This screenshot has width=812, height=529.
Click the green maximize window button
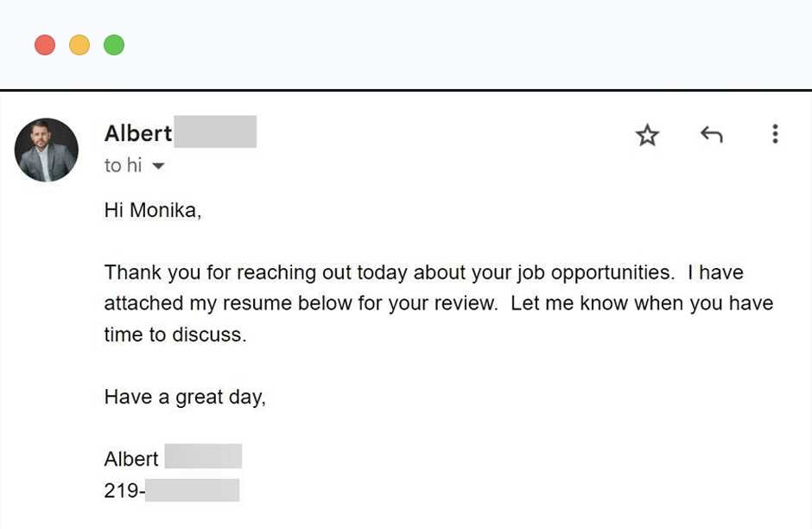point(114,45)
